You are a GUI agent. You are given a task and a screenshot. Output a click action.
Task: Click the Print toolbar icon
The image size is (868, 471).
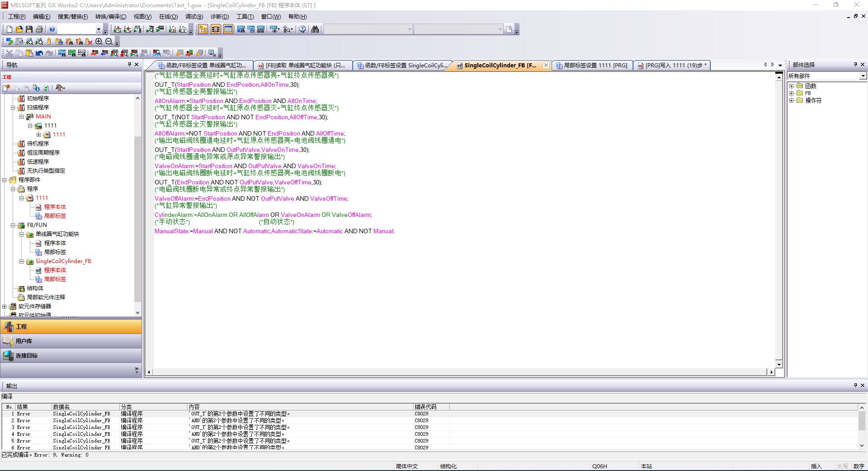tap(39, 29)
